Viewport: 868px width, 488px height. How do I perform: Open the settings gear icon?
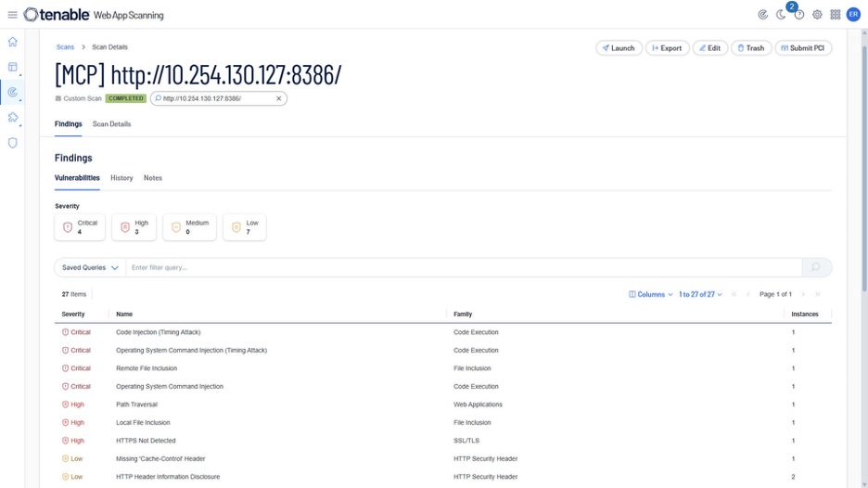coord(817,15)
